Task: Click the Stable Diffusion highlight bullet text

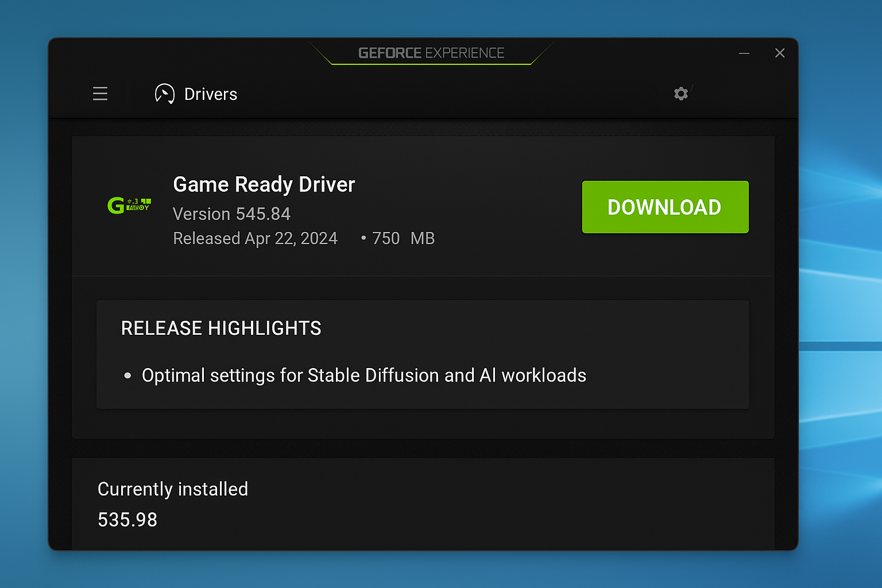Action: pyautogui.click(x=364, y=376)
